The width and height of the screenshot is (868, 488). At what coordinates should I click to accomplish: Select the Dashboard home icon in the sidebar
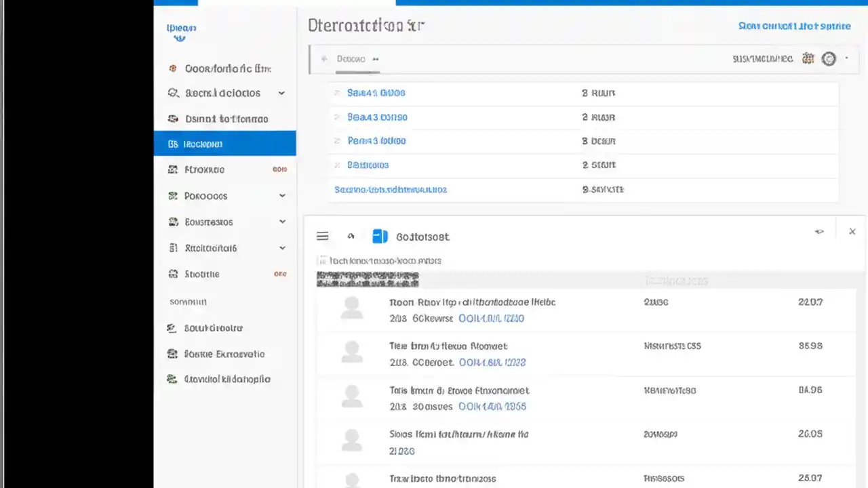point(173,68)
